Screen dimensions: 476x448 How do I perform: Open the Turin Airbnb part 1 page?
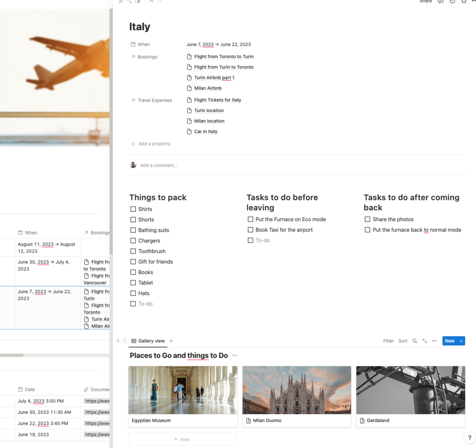click(x=215, y=78)
